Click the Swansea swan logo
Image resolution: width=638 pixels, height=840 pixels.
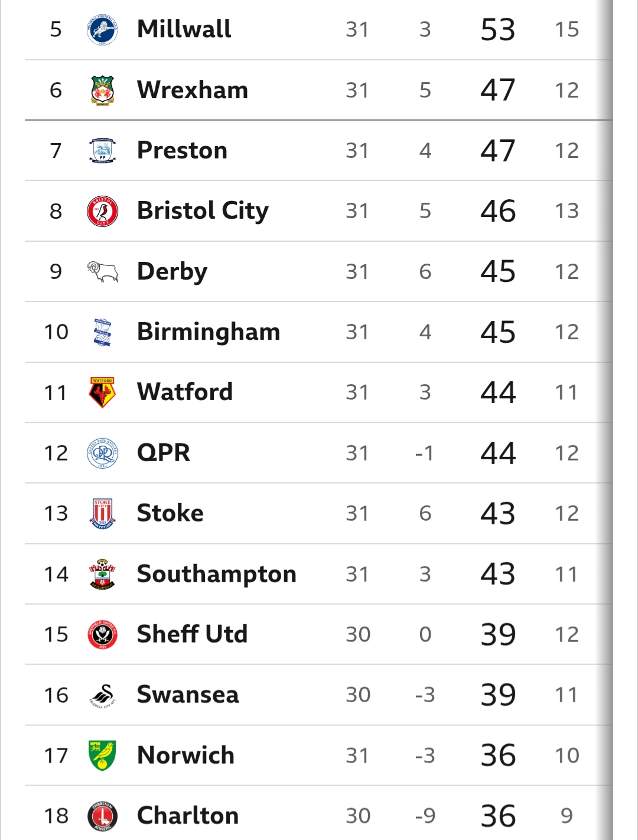click(102, 695)
